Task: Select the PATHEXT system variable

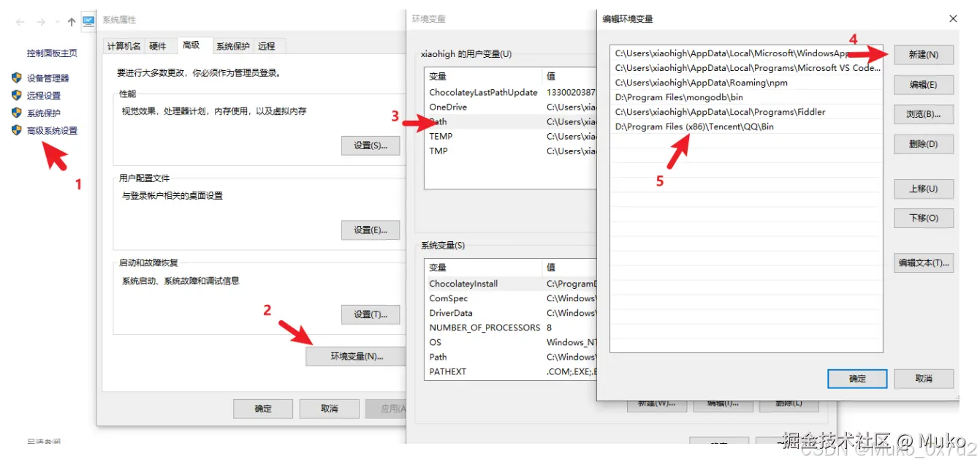Action: click(x=512, y=371)
